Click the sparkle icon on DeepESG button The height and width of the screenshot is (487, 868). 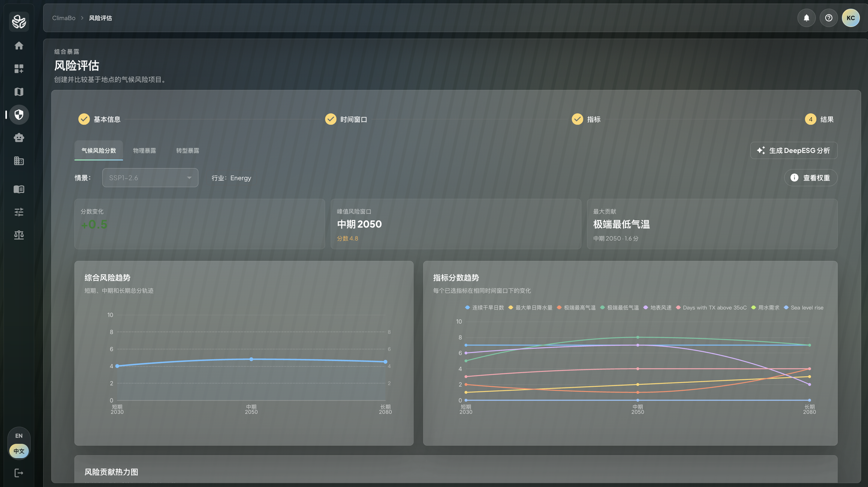click(x=761, y=151)
